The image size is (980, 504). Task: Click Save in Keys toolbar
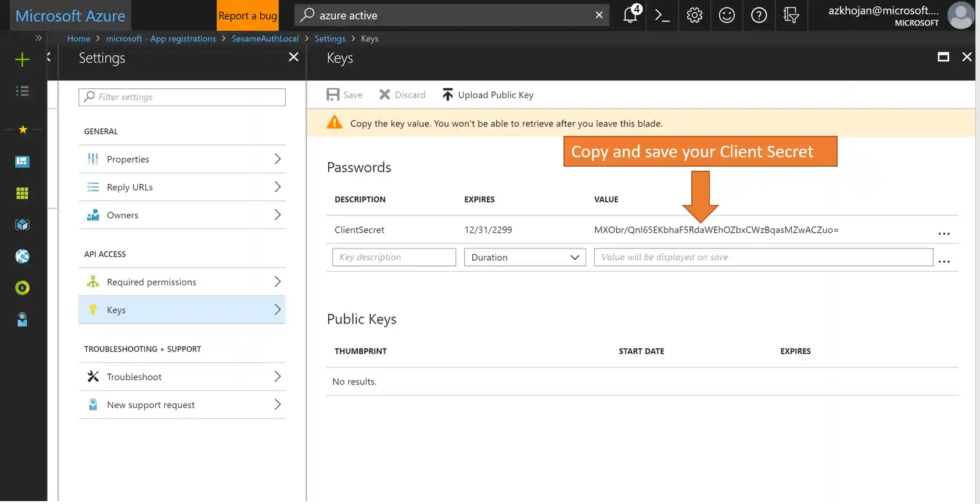(344, 95)
